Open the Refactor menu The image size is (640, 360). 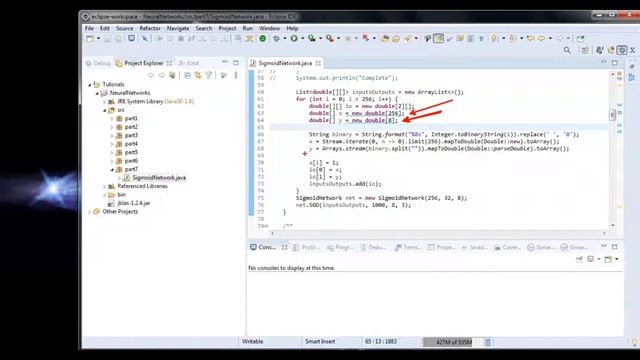(150, 28)
